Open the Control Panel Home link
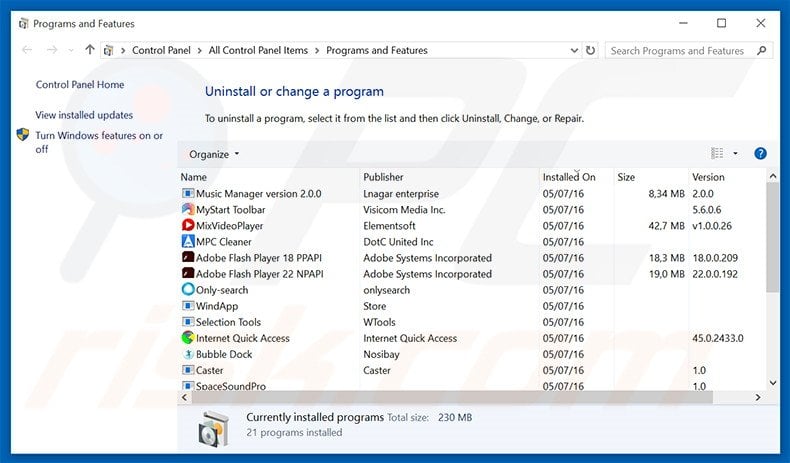790x463 pixels. tap(80, 85)
